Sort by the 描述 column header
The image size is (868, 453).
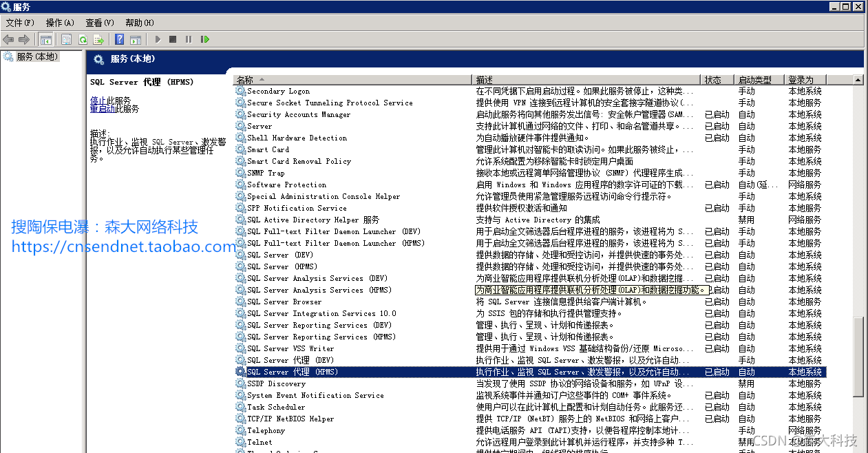(x=586, y=80)
